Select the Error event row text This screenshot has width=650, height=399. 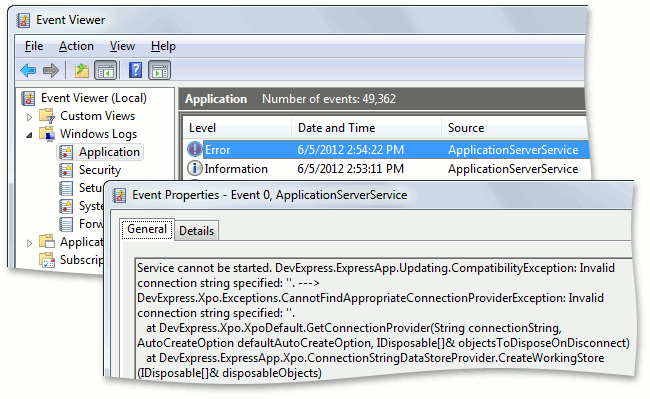[x=218, y=150]
